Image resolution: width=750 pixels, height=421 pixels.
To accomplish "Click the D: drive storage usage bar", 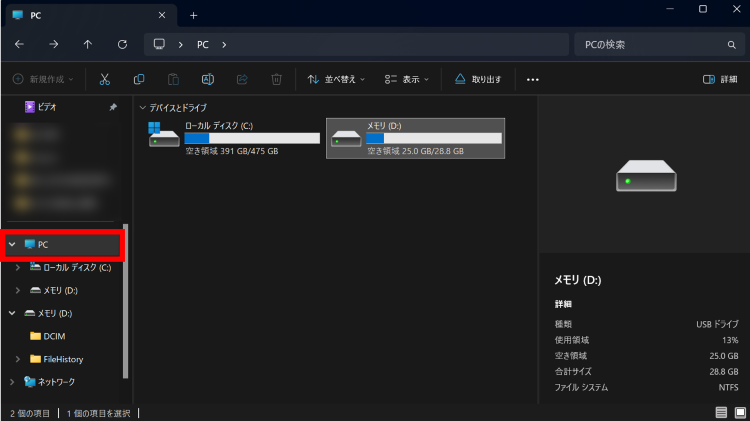I will (x=434, y=138).
